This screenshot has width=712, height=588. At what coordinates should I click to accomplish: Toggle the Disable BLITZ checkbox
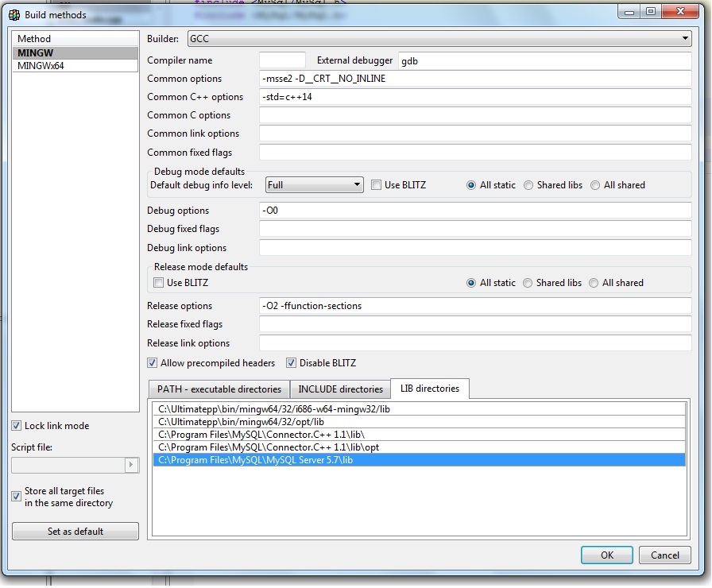pos(291,363)
